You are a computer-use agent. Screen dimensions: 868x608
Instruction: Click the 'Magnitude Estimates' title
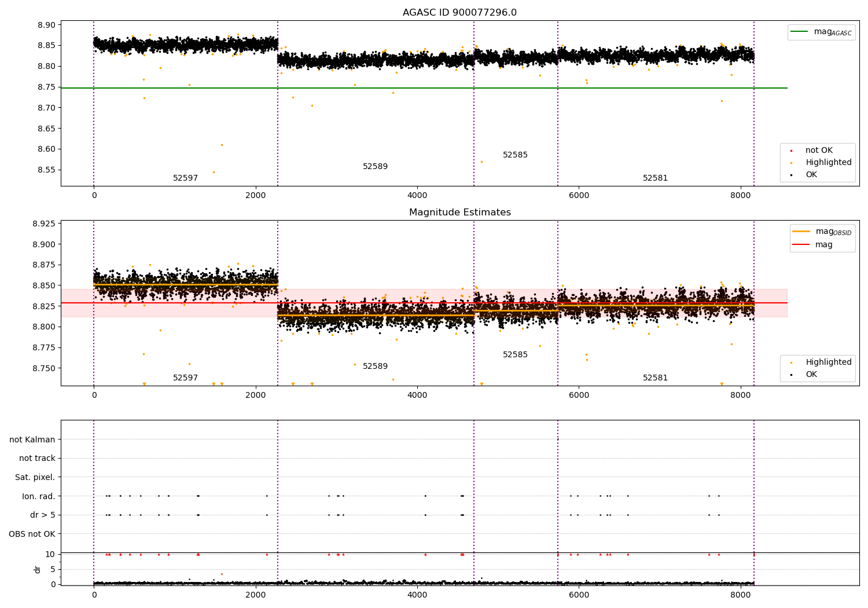(x=459, y=213)
